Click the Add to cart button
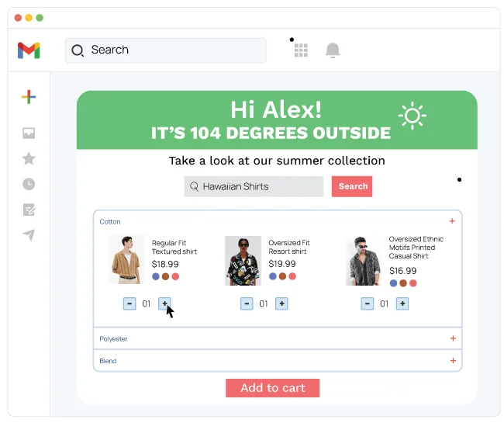This screenshot has width=504, height=423. 272,388
